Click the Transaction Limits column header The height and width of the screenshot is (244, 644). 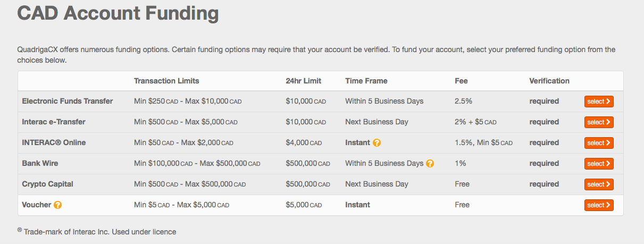(x=166, y=81)
